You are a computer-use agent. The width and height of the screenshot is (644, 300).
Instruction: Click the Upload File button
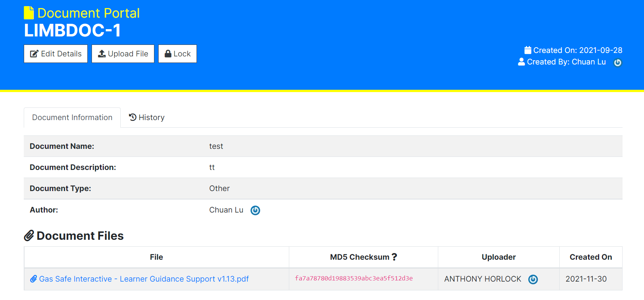123,54
